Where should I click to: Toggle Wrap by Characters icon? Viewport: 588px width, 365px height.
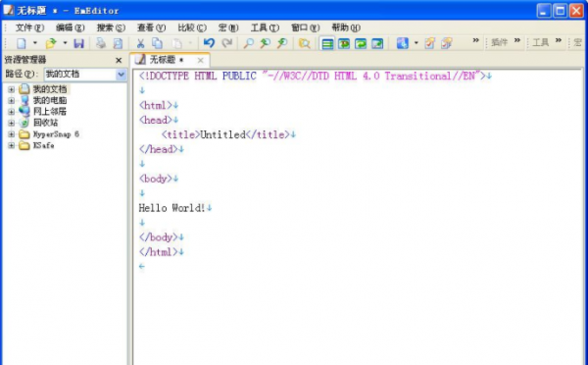(x=344, y=44)
